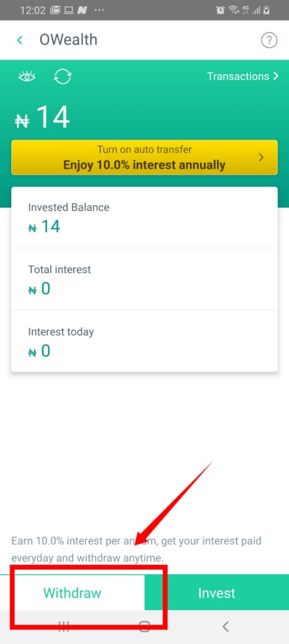Tap the Android home navigation icon
289x644 pixels.
(144, 626)
